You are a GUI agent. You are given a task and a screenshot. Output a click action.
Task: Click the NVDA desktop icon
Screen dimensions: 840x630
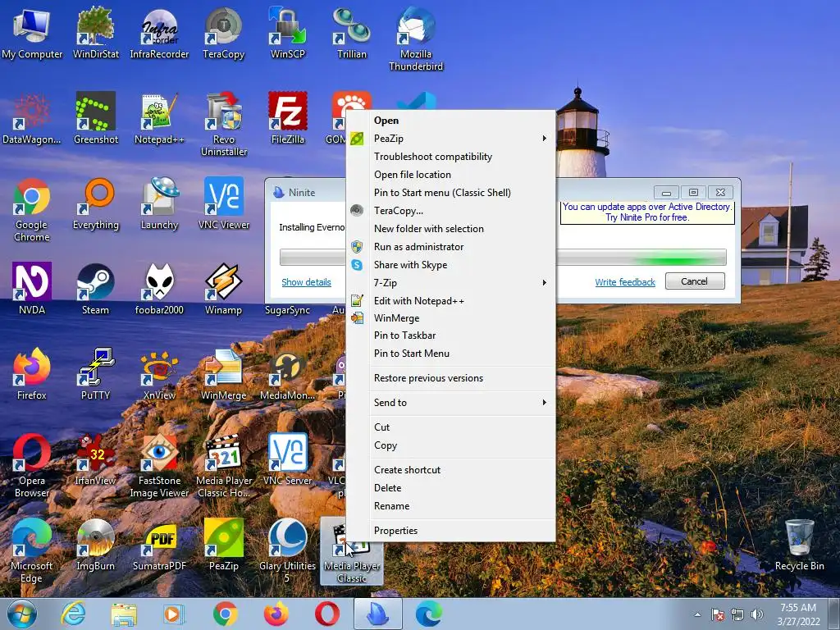pyautogui.click(x=32, y=288)
